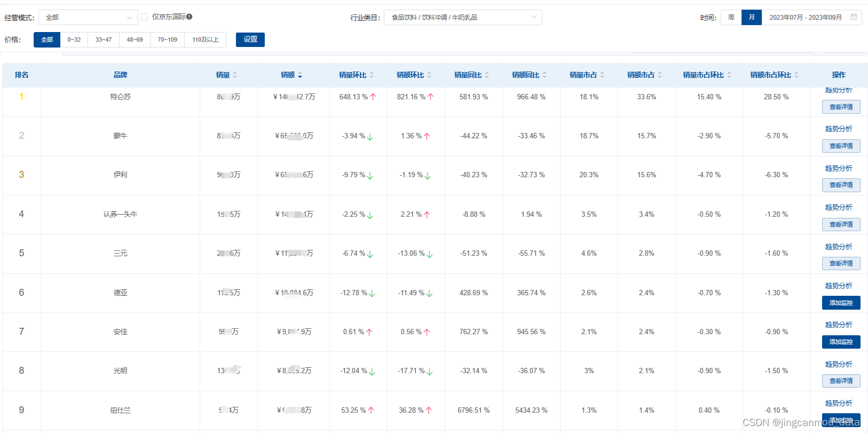
Task: Open 趋势分析 for 纽仕兰
Action: pos(839,403)
